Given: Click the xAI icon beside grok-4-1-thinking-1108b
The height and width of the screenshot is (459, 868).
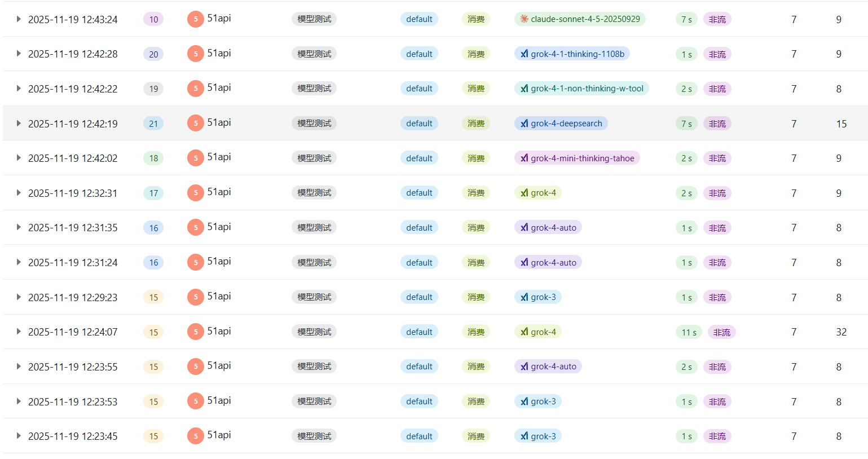Looking at the screenshot, I should [525, 54].
